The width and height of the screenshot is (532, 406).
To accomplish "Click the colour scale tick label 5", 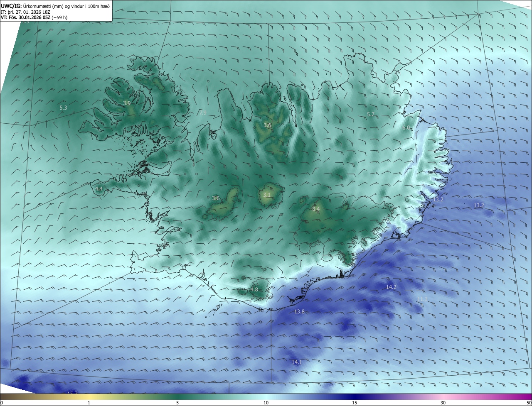I will 177,403.
